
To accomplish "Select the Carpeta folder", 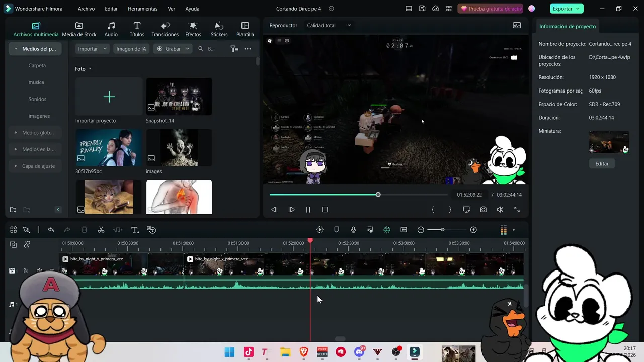I will (37, 65).
